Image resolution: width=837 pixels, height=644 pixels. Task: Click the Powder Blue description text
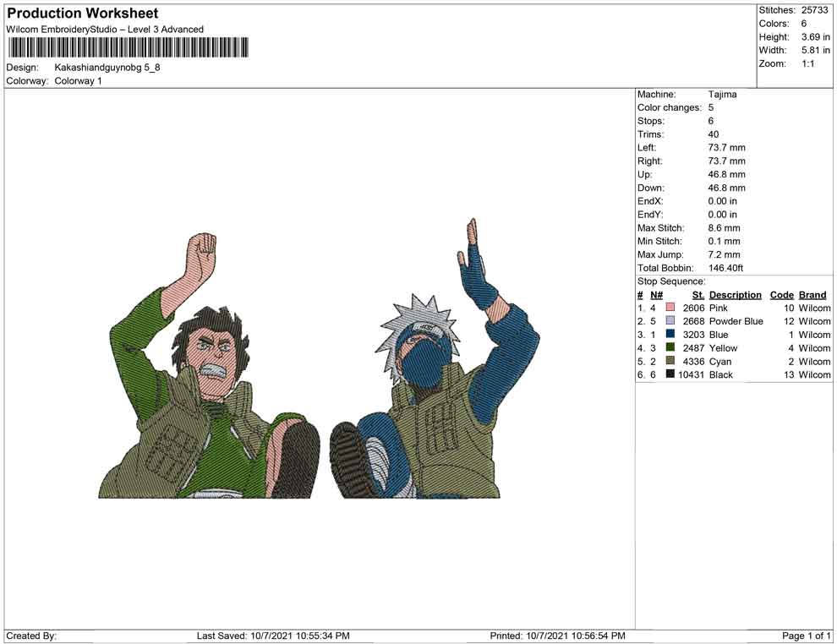point(736,321)
